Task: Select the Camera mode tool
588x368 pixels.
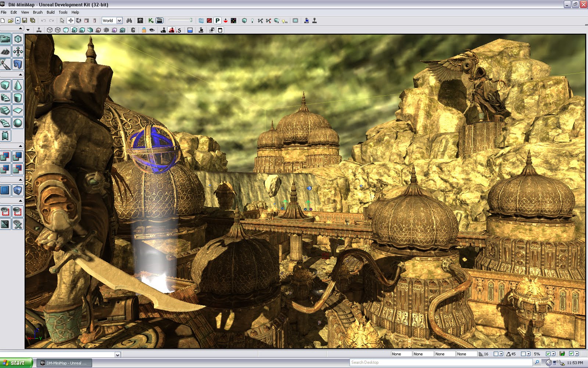Action: coord(6,39)
